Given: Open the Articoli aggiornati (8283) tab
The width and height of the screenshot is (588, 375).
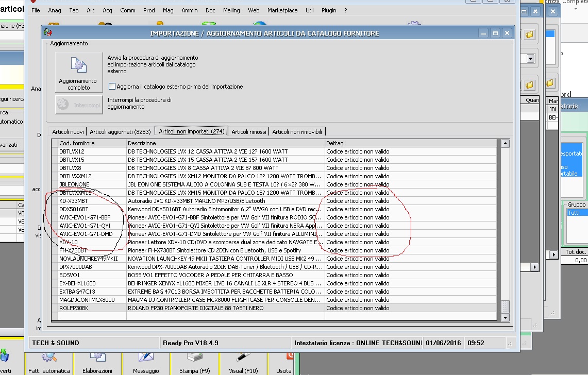Looking at the screenshot, I should (120, 132).
